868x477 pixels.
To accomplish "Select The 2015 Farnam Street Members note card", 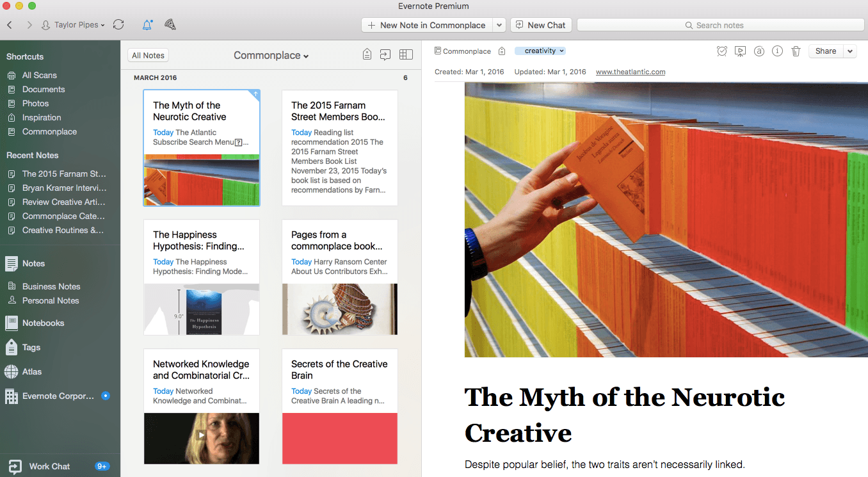I will [340, 148].
